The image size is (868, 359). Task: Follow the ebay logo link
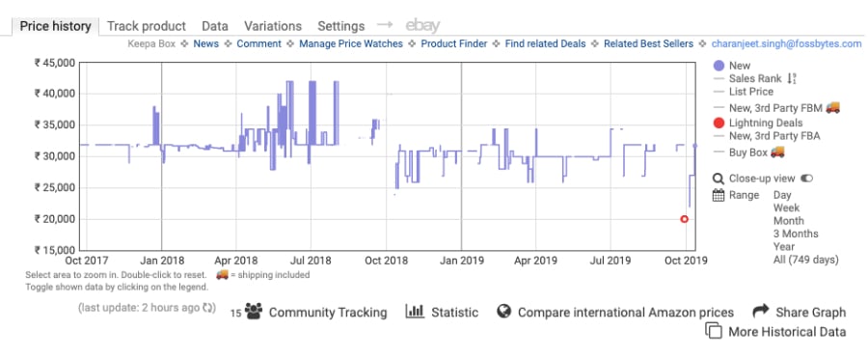(x=423, y=25)
